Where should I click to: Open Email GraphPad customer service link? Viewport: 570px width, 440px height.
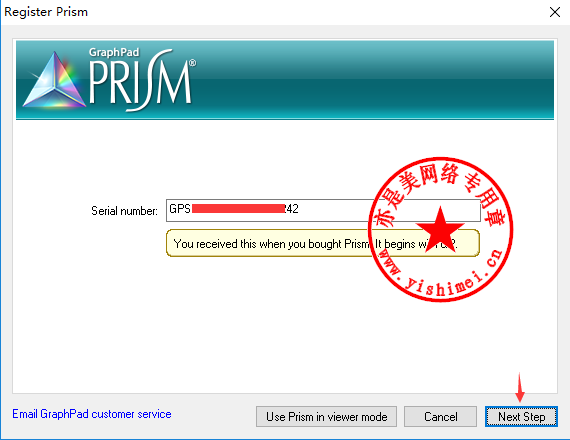[92, 414]
